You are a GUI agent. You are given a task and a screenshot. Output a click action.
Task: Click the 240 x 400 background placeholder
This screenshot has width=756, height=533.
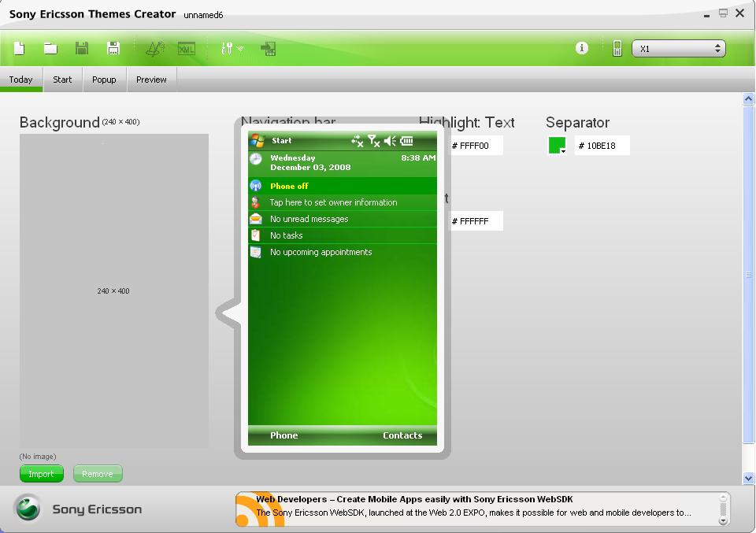coord(113,291)
